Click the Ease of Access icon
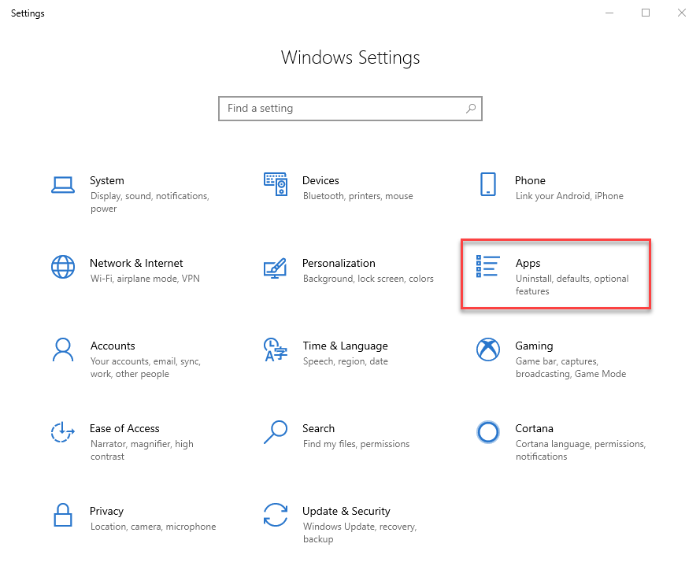Screen dimensions: 700x588 [62, 432]
